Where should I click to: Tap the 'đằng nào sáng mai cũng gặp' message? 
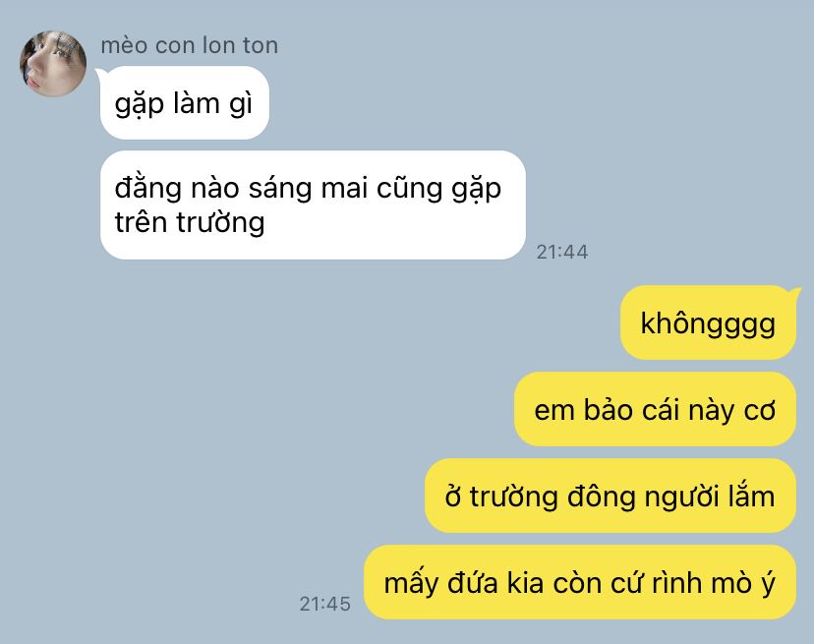tap(313, 205)
